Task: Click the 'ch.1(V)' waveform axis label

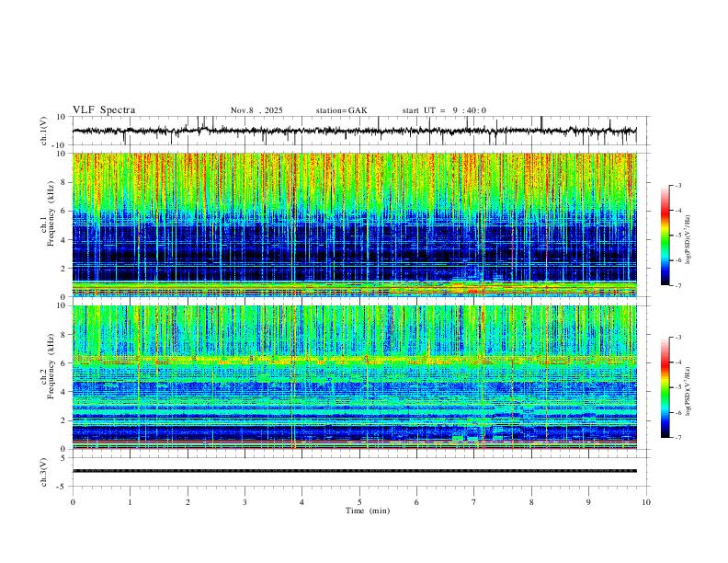Action: 44,131
